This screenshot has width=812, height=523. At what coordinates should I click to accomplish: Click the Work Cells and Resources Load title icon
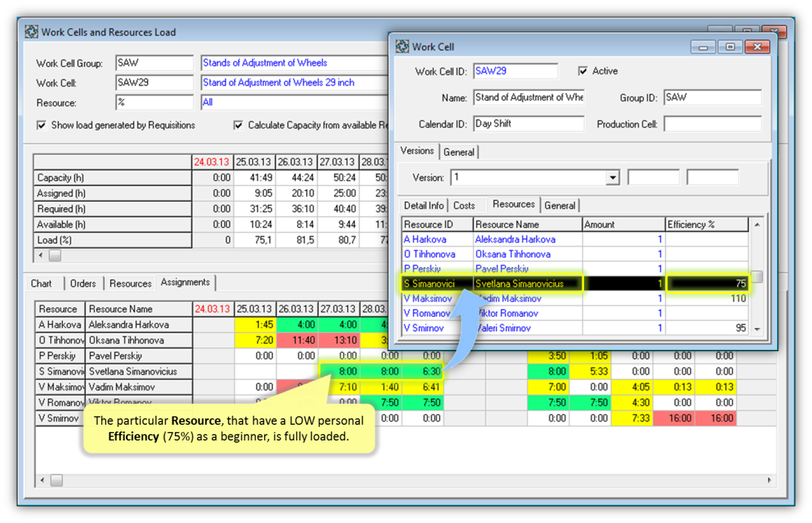(31, 32)
